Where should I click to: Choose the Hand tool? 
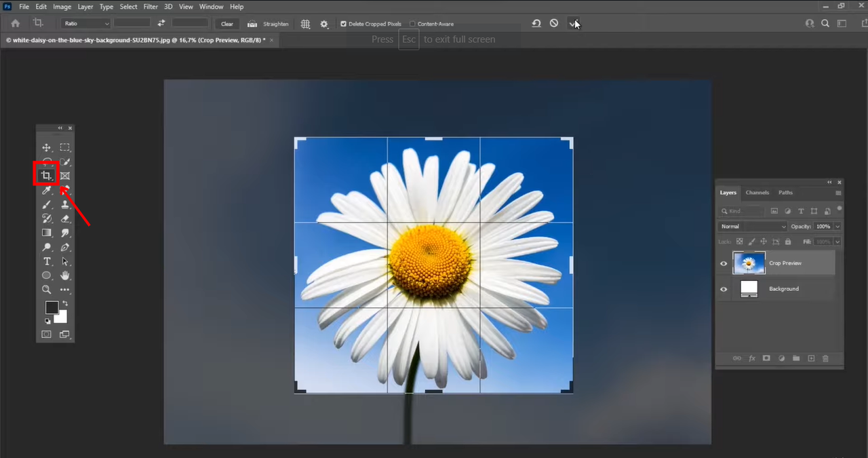(65, 275)
